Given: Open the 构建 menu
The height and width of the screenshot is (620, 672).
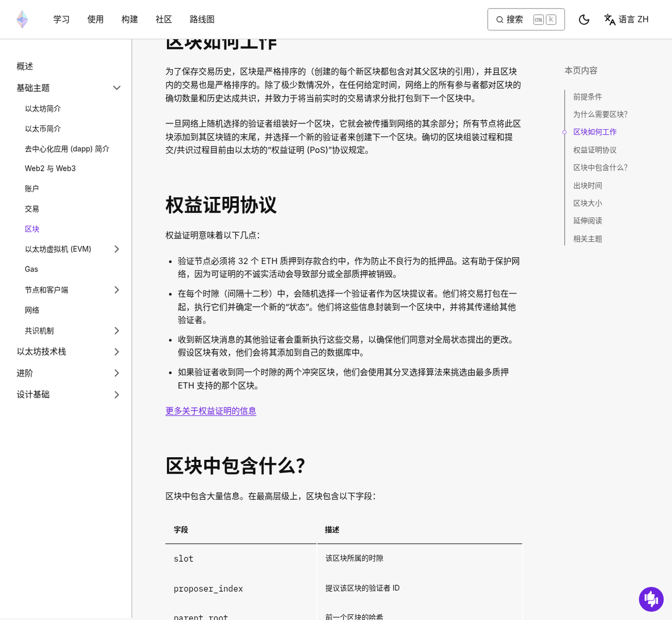Looking at the screenshot, I should pyautogui.click(x=130, y=19).
